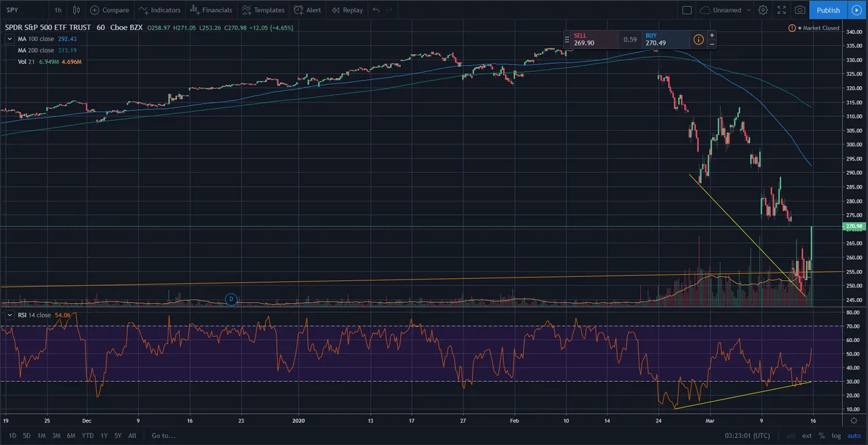868x445 pixels.
Task: Click the orange info icon in trade panel
Action: [x=698, y=39]
